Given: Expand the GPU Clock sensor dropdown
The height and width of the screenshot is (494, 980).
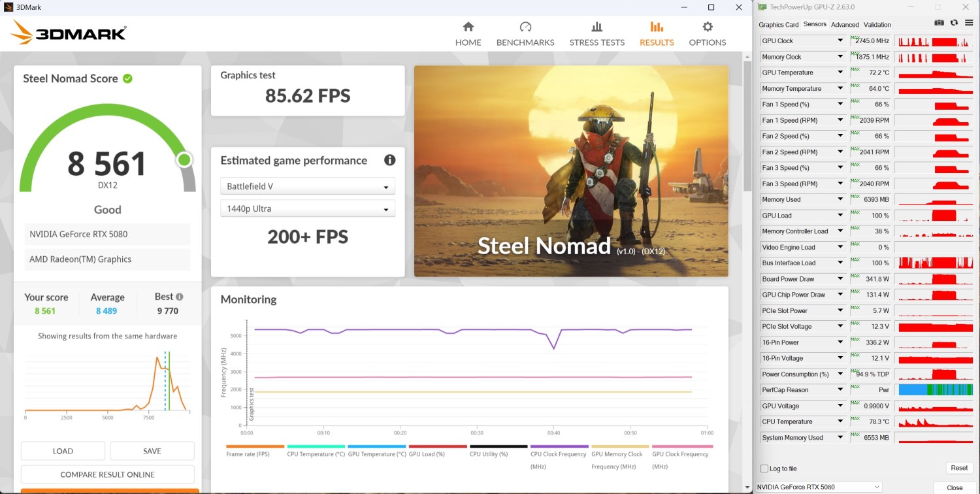Looking at the screenshot, I should tap(840, 41).
